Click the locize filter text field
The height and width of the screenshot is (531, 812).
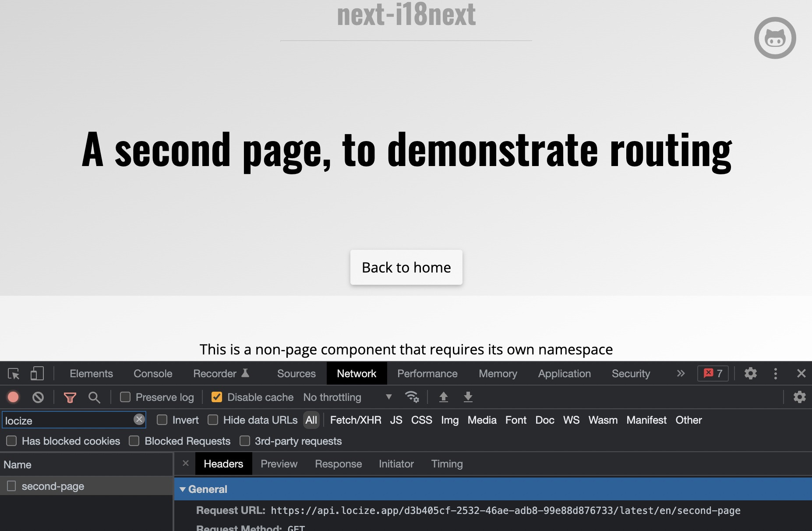click(x=68, y=421)
